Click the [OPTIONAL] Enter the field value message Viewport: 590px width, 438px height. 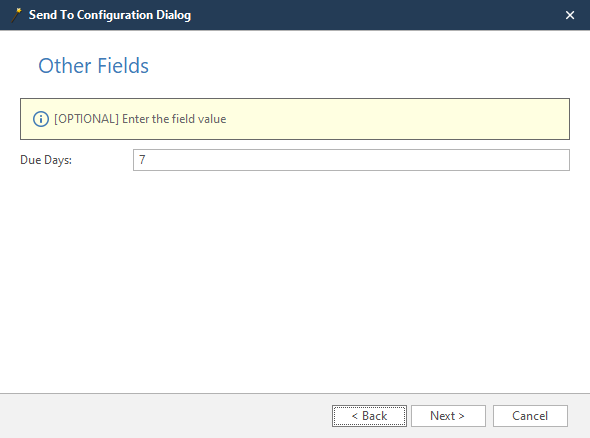point(140,119)
